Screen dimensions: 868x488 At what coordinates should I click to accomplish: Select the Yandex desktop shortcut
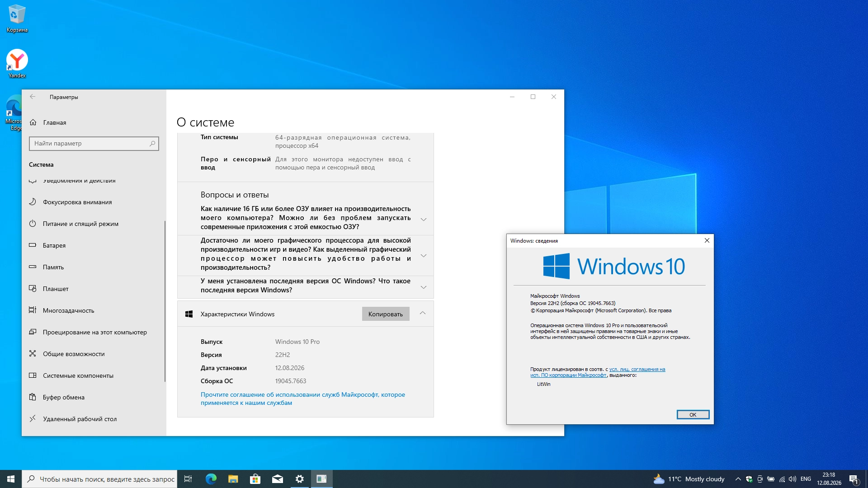pos(17,64)
